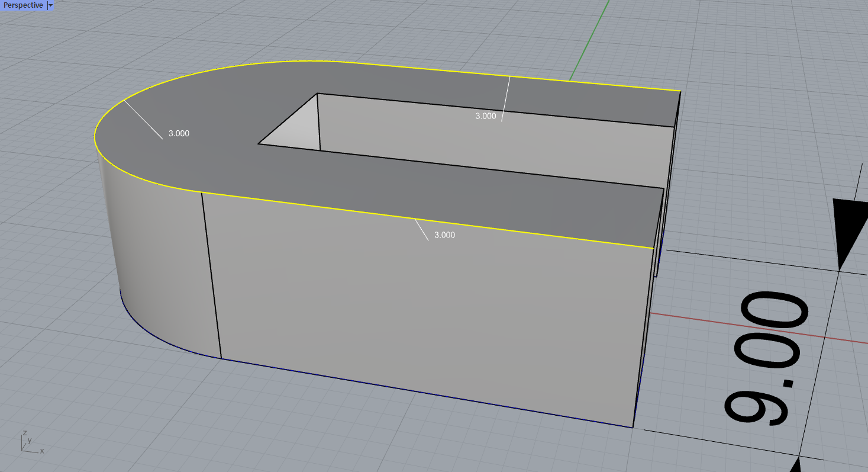
Task: Open the Perspective viewport dropdown arrow
Action: tap(50, 5)
